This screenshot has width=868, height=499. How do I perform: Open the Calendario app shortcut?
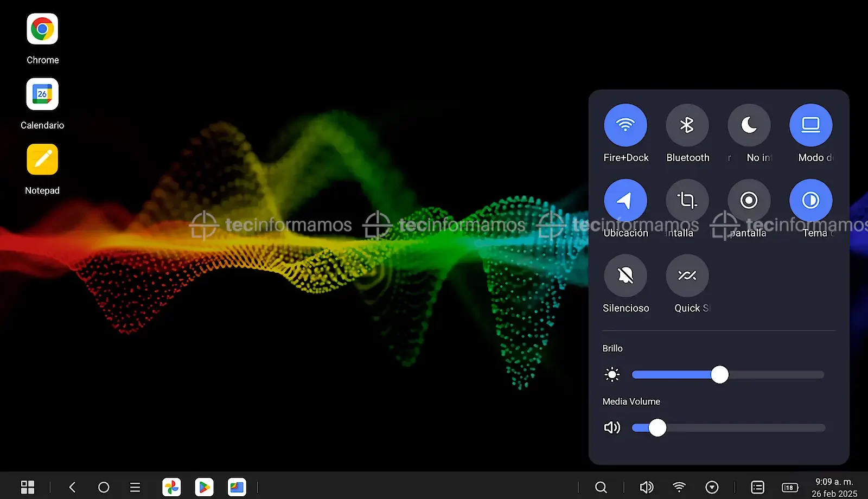click(x=42, y=94)
